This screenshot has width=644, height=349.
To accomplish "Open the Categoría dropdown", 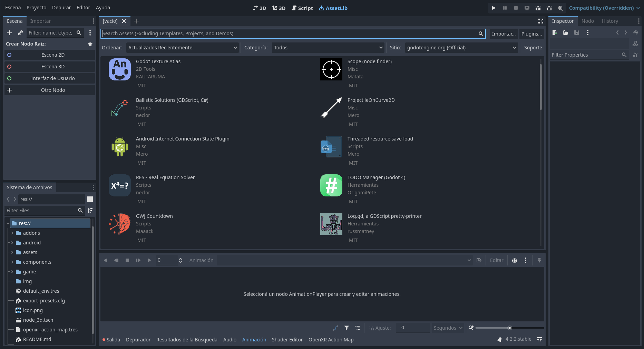I will coord(328,48).
